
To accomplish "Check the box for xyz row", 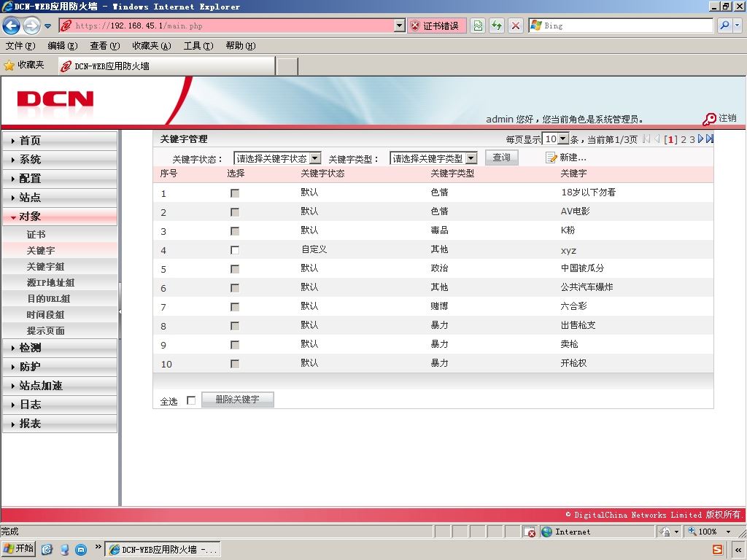I will pos(235,251).
